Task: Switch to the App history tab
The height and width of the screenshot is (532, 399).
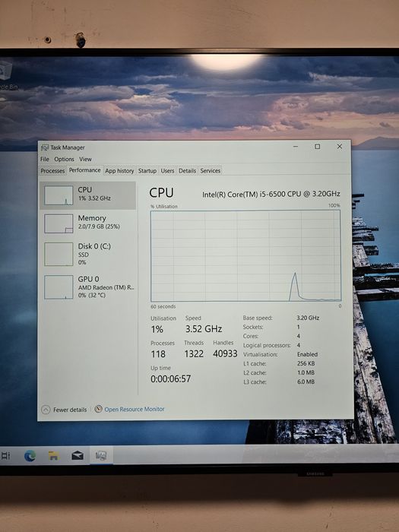Action: pos(119,171)
